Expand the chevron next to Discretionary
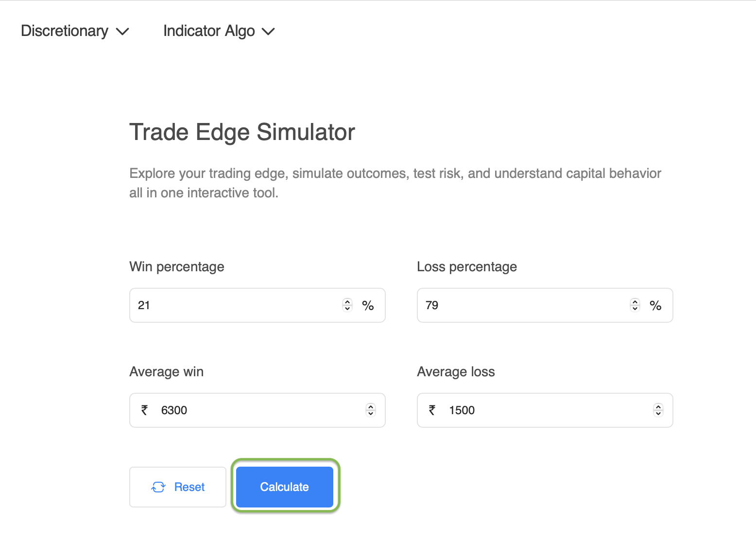 pyautogui.click(x=122, y=32)
